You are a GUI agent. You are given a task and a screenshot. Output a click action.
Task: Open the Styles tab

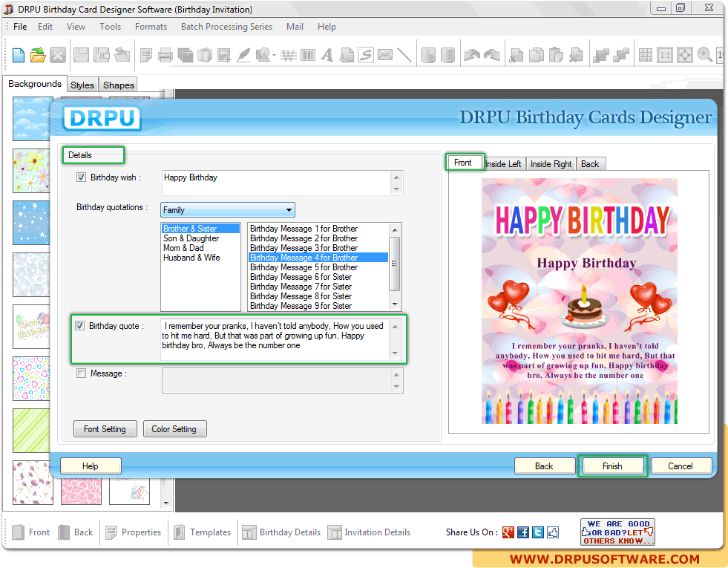click(x=82, y=85)
